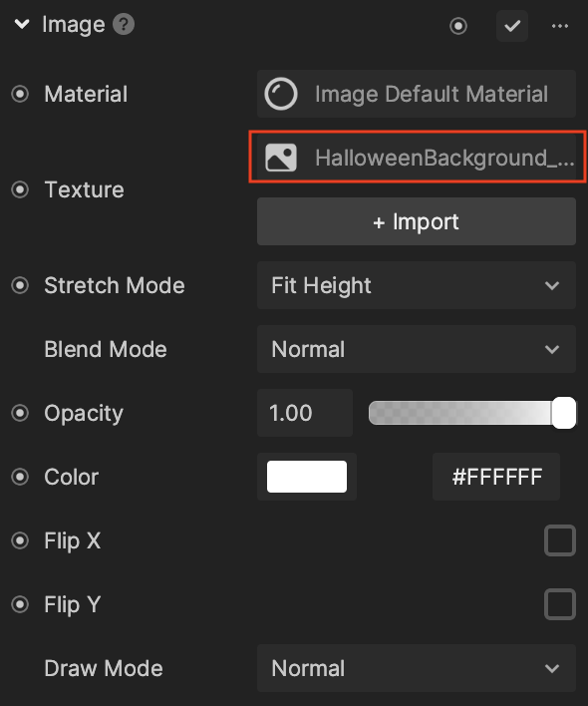Screen dimensions: 588x706
Task: Click the Opacity keyframe dot icon
Action: (x=20, y=413)
